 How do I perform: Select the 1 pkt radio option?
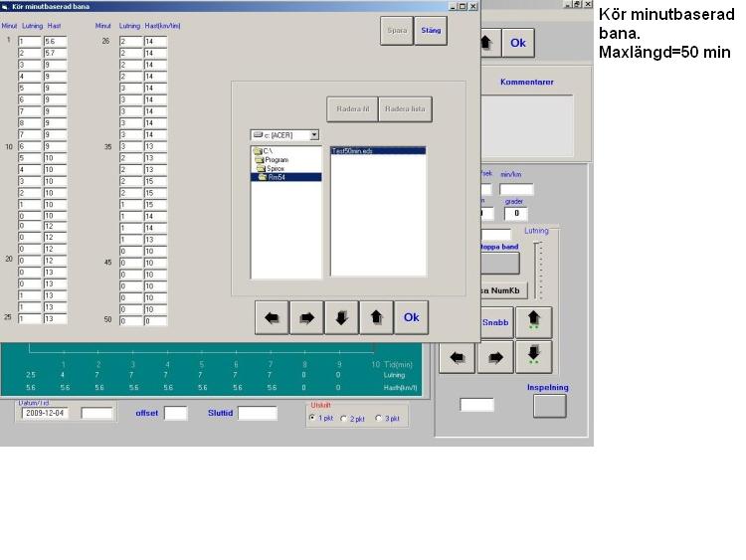point(312,419)
